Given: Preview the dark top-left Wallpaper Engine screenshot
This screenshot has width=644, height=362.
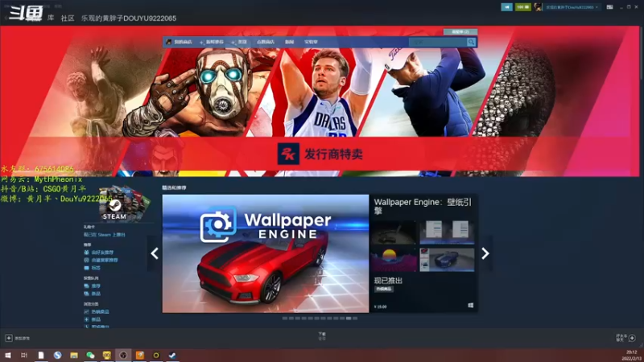Looking at the screenshot, I should [394, 232].
